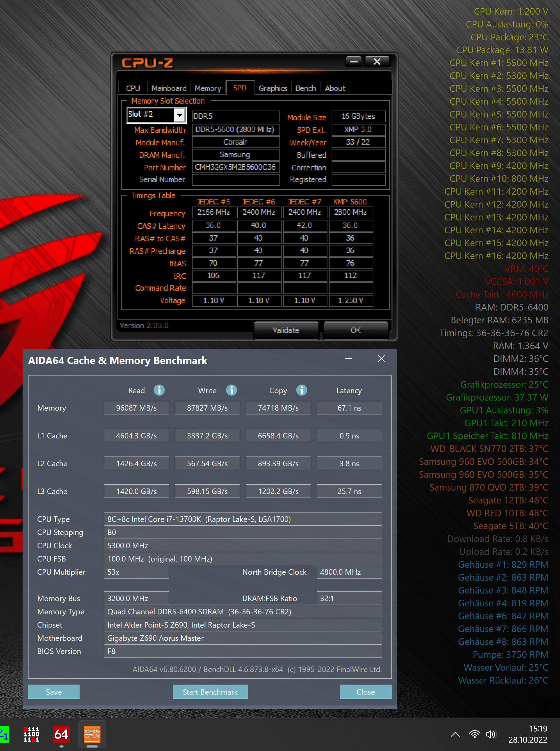The image size is (560, 751).
Task: Click the Week/Year field 33 / 22
Action: 358,142
